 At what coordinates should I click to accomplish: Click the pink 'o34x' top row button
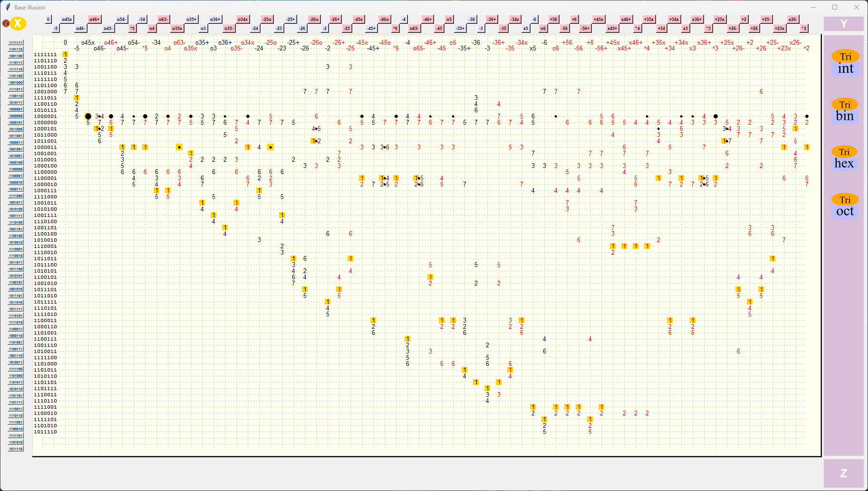click(x=243, y=19)
